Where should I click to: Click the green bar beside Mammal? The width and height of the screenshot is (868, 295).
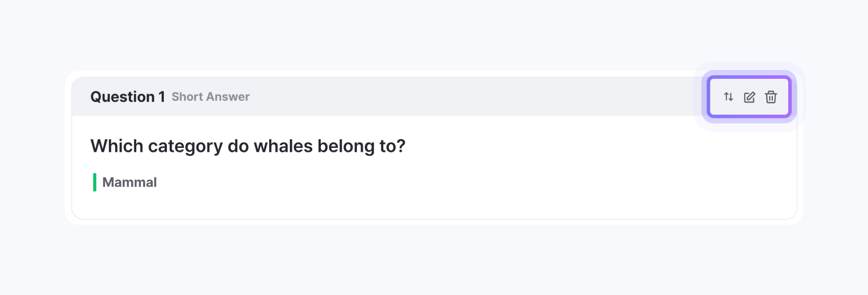pyautogui.click(x=95, y=182)
